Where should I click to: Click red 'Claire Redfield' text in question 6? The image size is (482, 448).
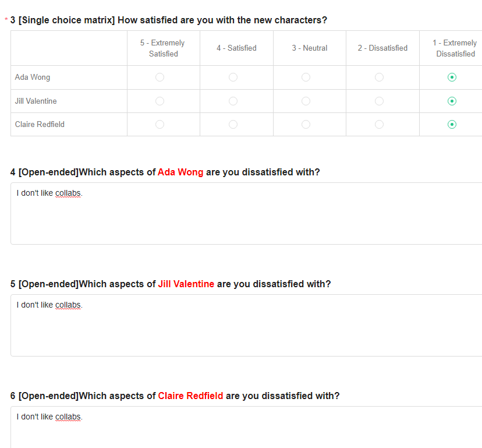click(x=190, y=396)
